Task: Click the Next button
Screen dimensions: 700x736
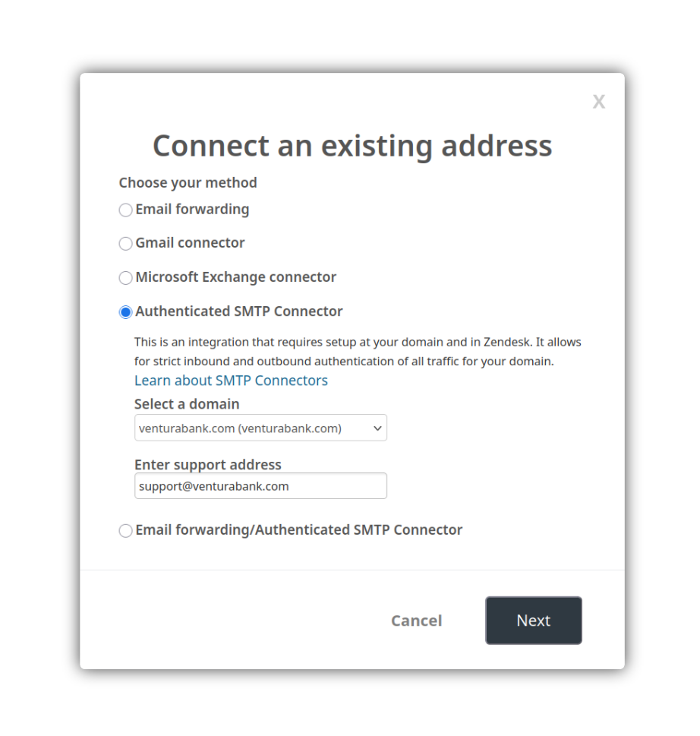Action: (x=533, y=621)
